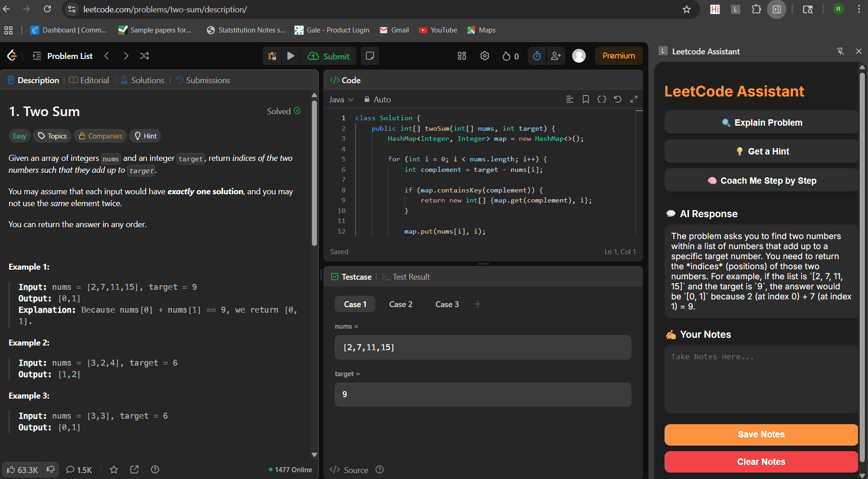Image resolution: width=868 pixels, height=479 pixels.
Task: Run the code with the play icon
Action: tap(290, 56)
